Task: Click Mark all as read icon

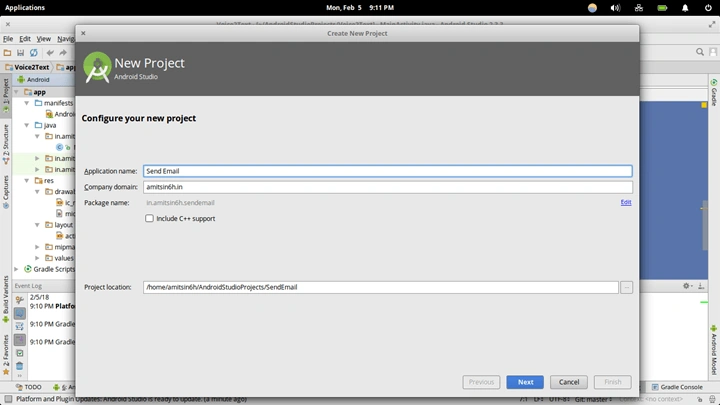Action: click(x=20, y=353)
